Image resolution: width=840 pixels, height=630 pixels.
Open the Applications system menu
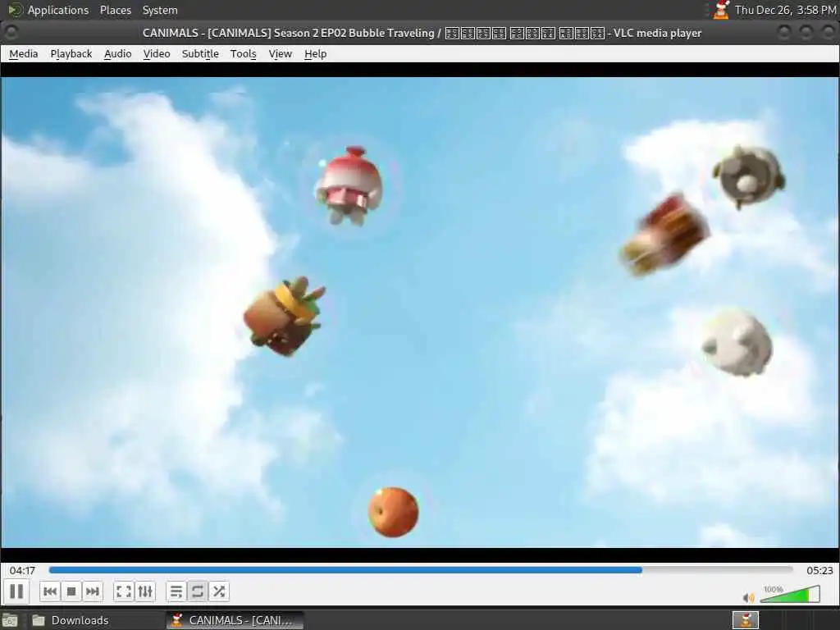(x=58, y=10)
